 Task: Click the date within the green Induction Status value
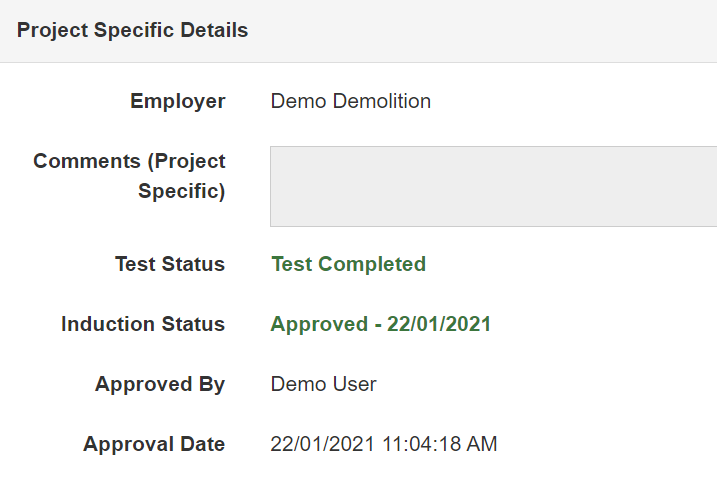tap(439, 324)
